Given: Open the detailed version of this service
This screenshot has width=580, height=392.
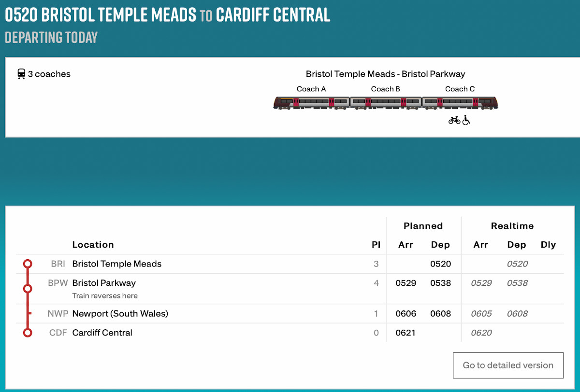Looking at the screenshot, I should [508, 365].
